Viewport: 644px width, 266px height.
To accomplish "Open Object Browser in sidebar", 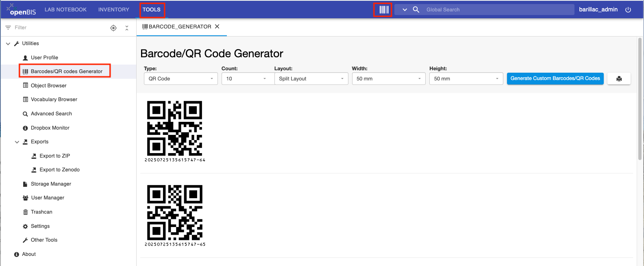I will 48,86.
